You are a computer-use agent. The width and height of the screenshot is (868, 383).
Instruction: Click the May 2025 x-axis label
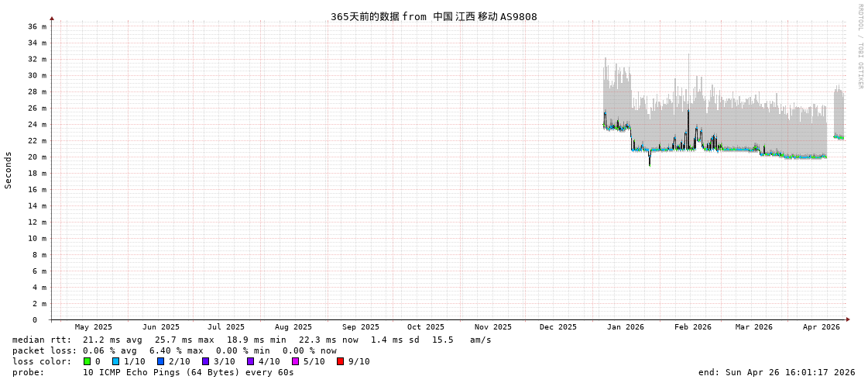(x=93, y=327)
